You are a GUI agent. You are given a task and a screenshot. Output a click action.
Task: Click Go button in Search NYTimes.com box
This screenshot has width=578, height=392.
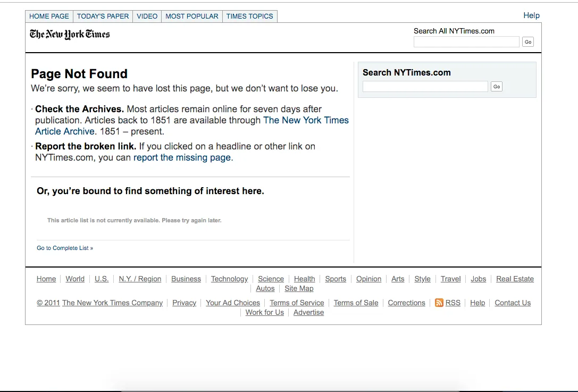(497, 87)
